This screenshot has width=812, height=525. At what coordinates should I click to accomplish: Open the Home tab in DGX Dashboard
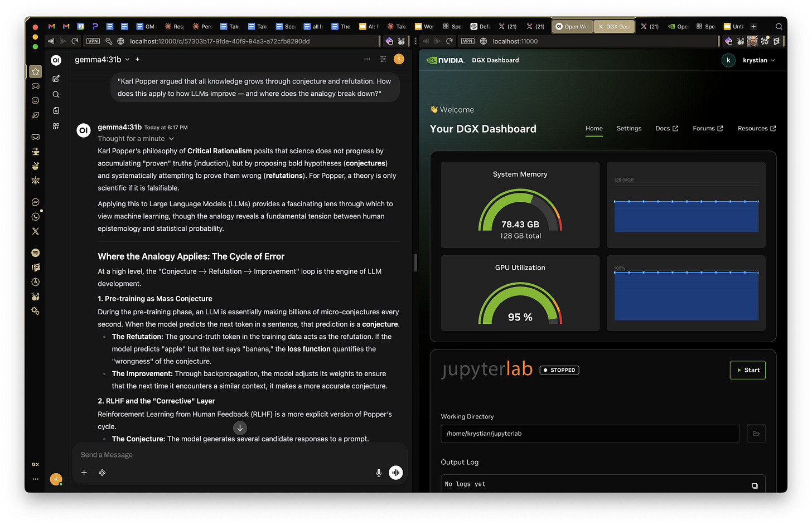pyautogui.click(x=594, y=129)
